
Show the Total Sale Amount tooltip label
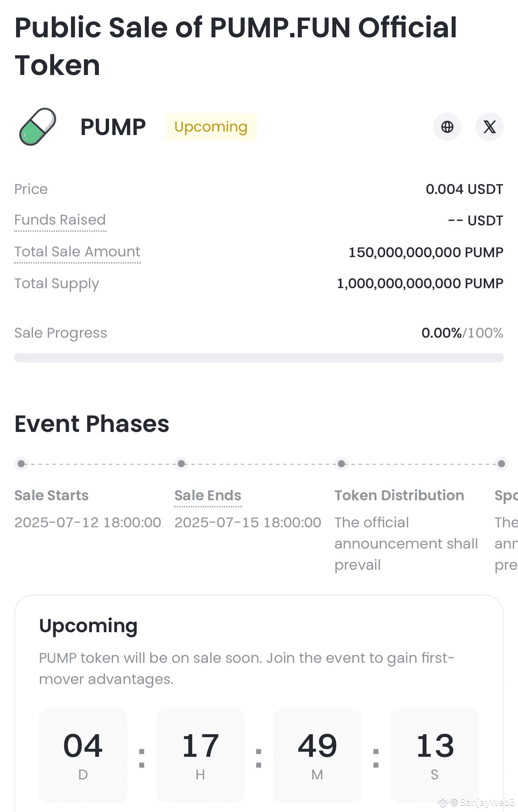[x=77, y=252]
